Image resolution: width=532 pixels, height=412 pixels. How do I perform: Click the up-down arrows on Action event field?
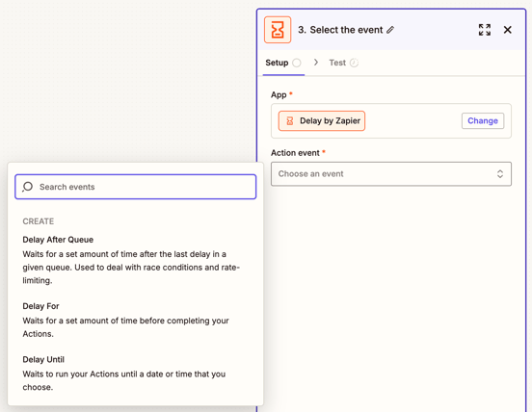coord(500,174)
